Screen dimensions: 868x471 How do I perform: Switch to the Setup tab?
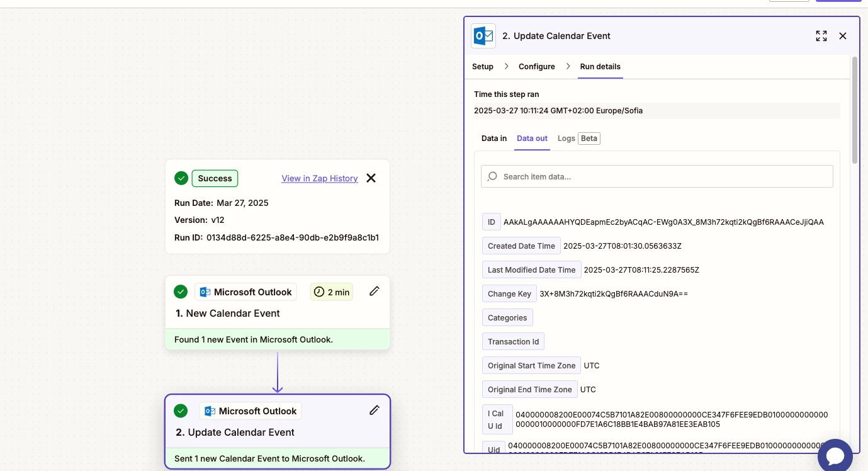[483, 66]
